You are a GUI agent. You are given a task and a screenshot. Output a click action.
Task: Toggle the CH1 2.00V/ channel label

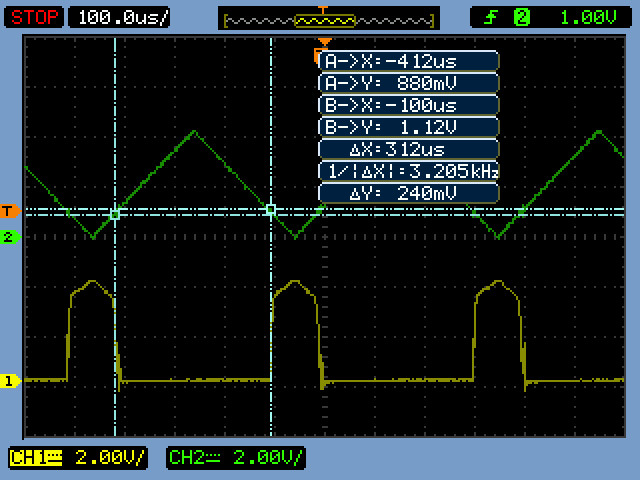78,458
